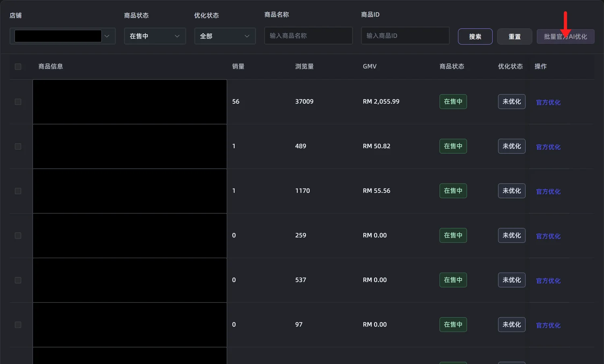
Task: Click the 输入商品ID input field
Action: coord(405,35)
